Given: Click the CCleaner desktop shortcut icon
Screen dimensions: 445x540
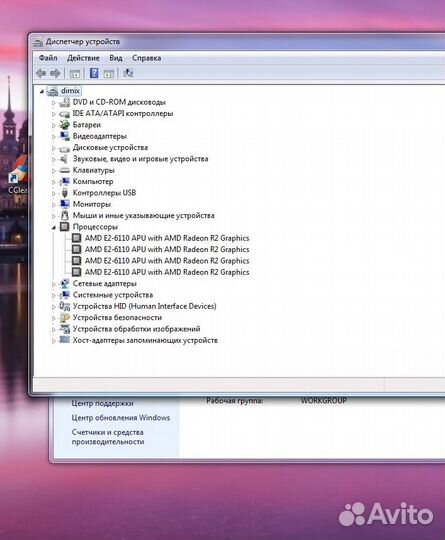Looking at the screenshot, I should pyautogui.click(x=18, y=170).
